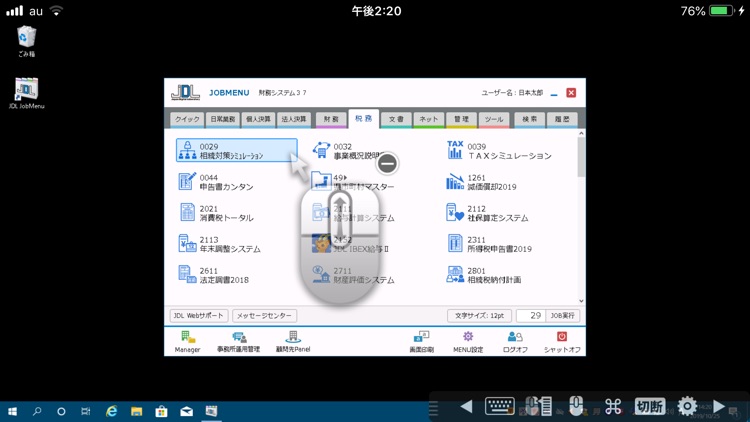750x422 pixels.
Task: Expand remote toolbar with right arrow
Action: tap(718, 406)
